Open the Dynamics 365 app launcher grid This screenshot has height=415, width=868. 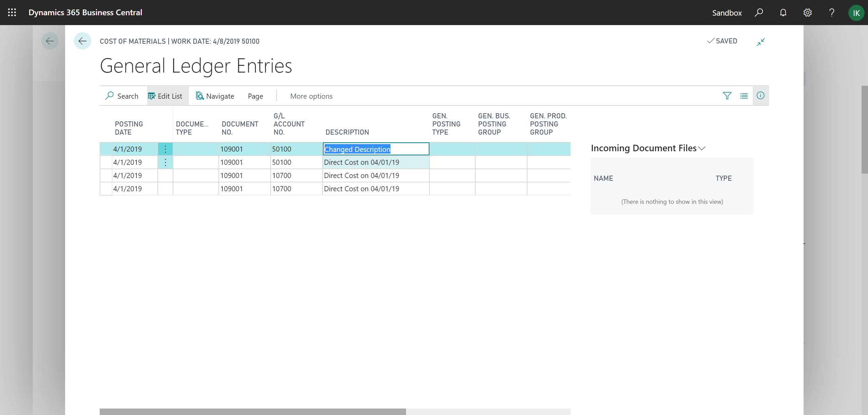tap(12, 13)
